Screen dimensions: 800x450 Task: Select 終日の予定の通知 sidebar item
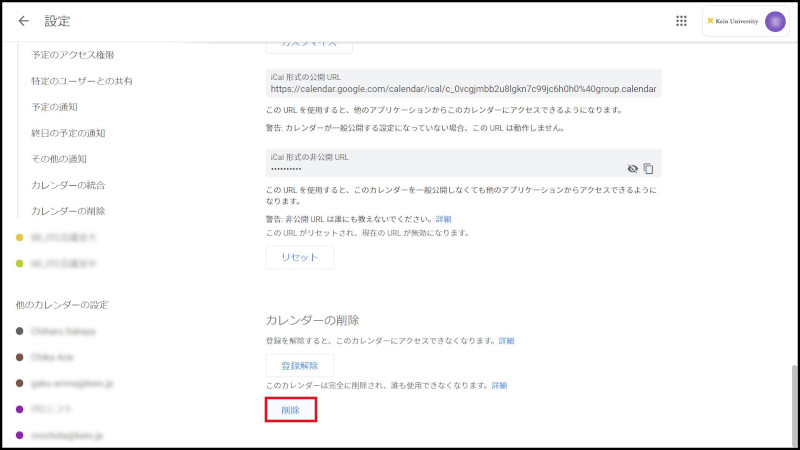click(x=68, y=133)
